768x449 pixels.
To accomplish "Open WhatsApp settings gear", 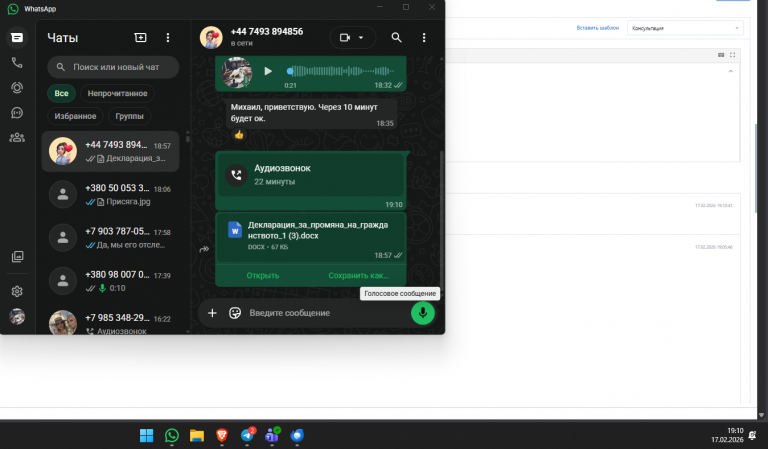I will tap(17, 291).
